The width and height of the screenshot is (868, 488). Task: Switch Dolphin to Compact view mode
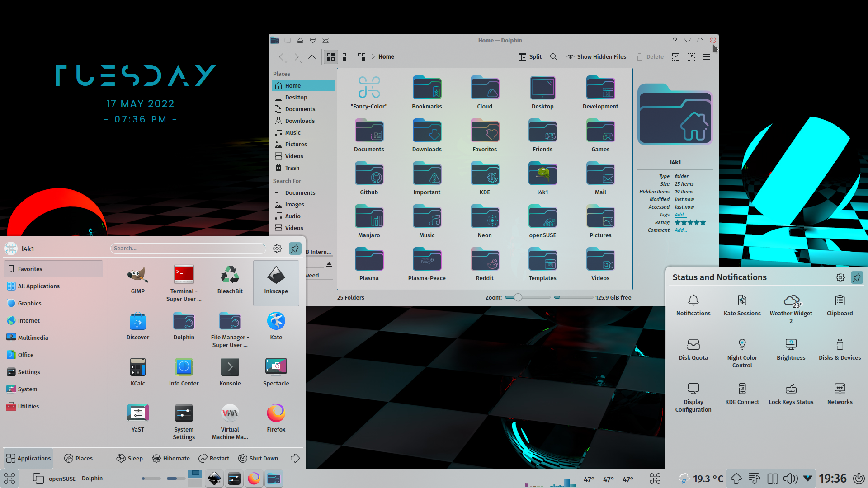pos(346,57)
